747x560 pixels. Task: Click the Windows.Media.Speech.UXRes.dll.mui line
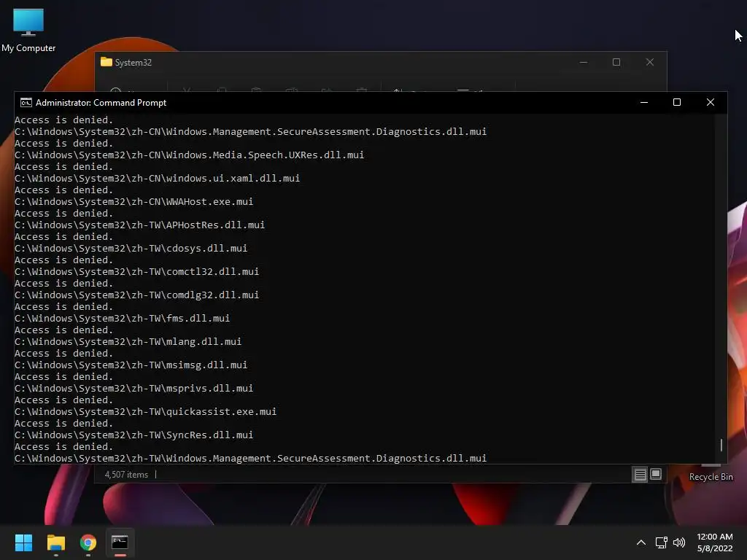tap(189, 155)
